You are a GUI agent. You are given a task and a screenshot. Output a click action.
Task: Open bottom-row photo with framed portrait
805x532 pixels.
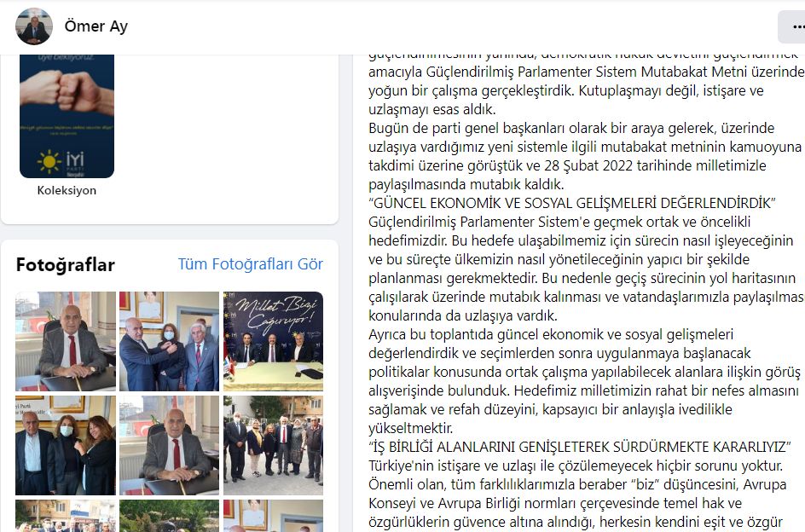(273, 516)
